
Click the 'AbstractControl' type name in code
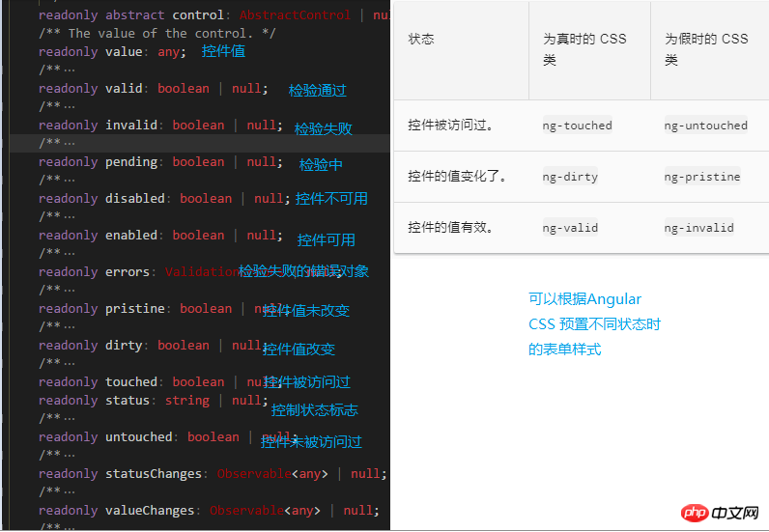click(295, 15)
